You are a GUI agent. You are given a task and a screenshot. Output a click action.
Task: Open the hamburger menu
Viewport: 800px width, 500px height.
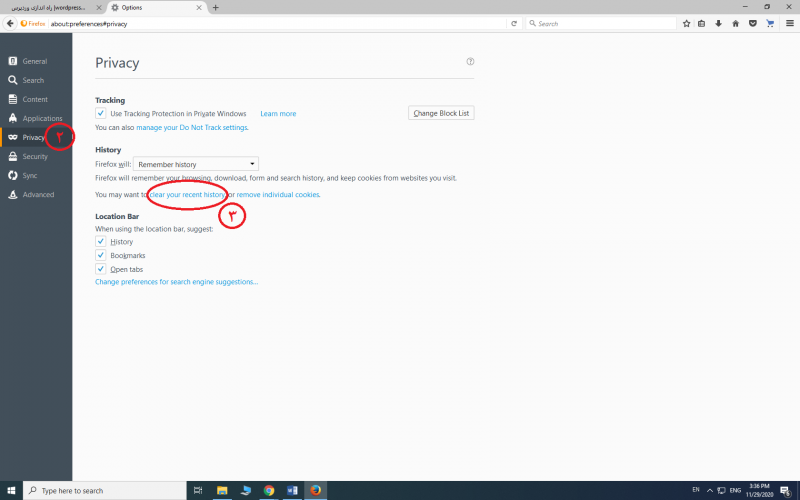(789, 23)
